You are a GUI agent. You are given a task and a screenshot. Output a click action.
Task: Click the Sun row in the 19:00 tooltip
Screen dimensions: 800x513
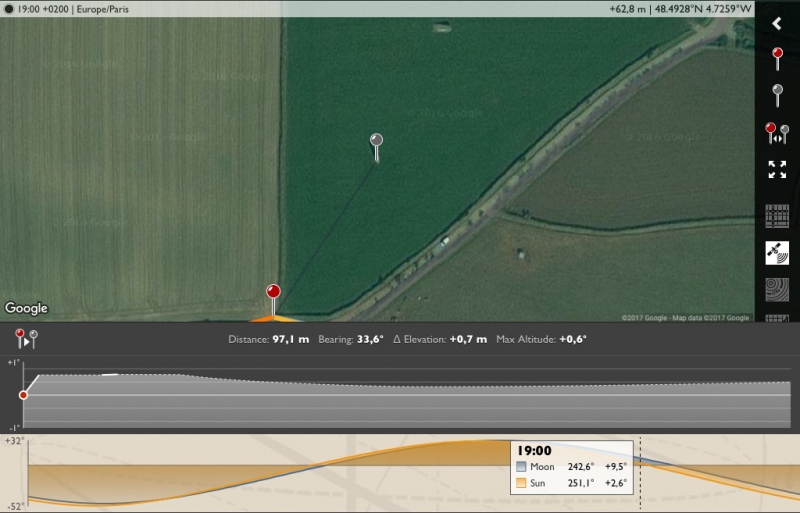click(x=571, y=483)
